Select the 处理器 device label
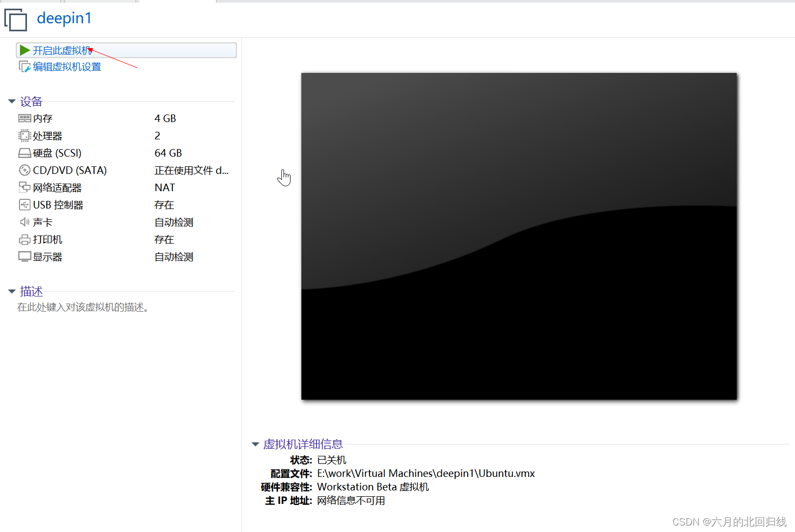 (48, 136)
